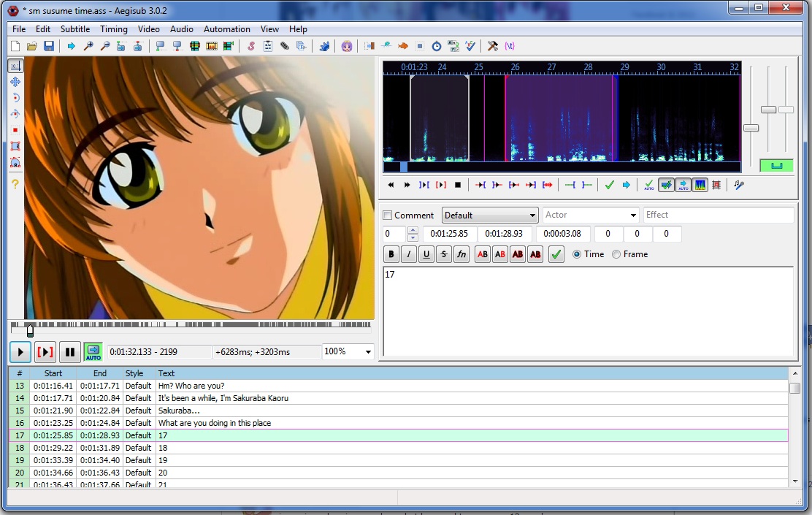Select the drag subtitles move tool
The width and height of the screenshot is (812, 515).
(15, 82)
